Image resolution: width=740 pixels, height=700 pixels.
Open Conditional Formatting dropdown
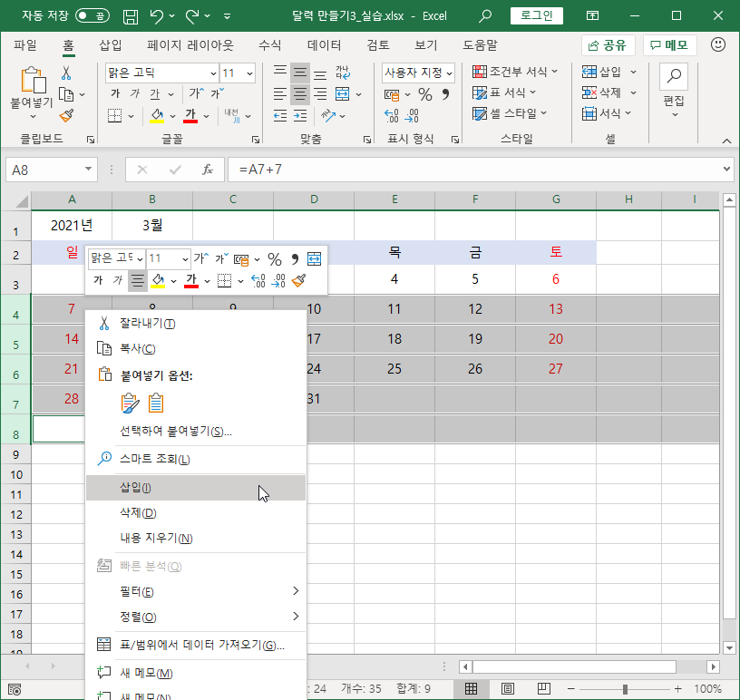tap(515, 72)
